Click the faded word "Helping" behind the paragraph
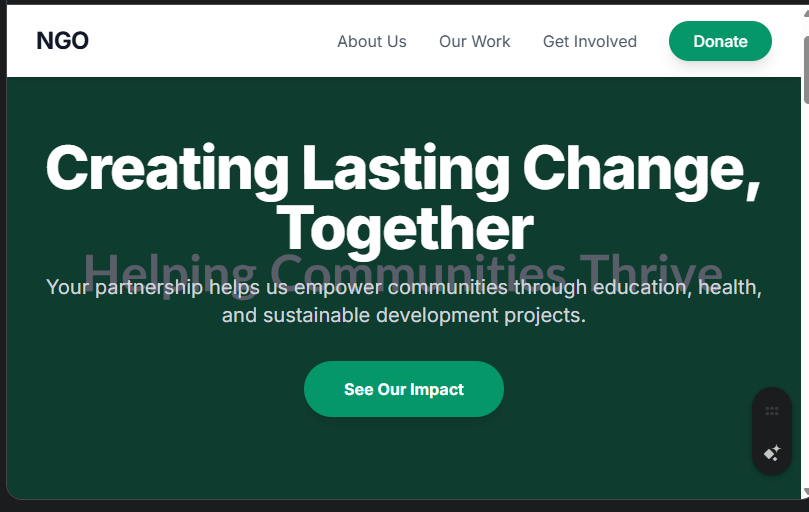Screen dimensions: 809x512 coord(170,268)
